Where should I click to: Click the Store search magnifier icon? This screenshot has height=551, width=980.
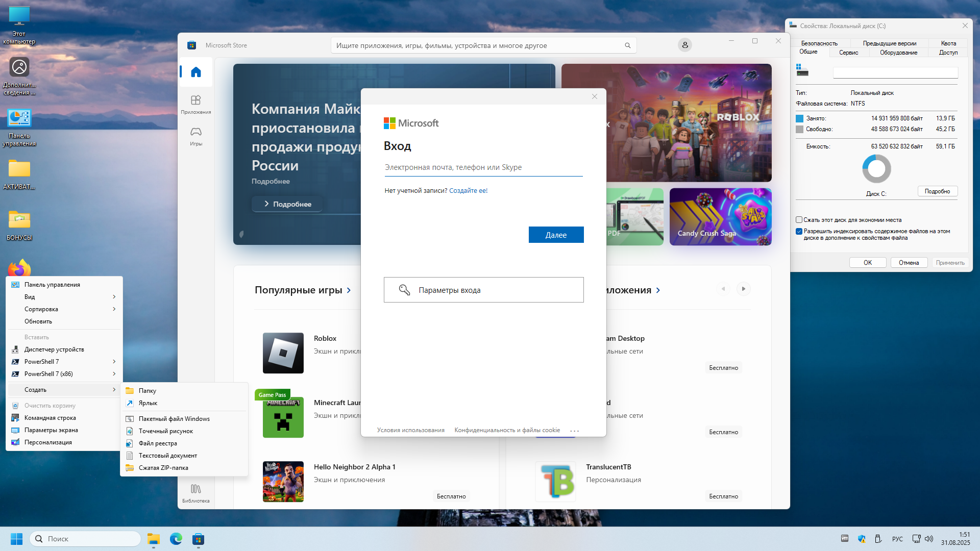[x=627, y=45]
